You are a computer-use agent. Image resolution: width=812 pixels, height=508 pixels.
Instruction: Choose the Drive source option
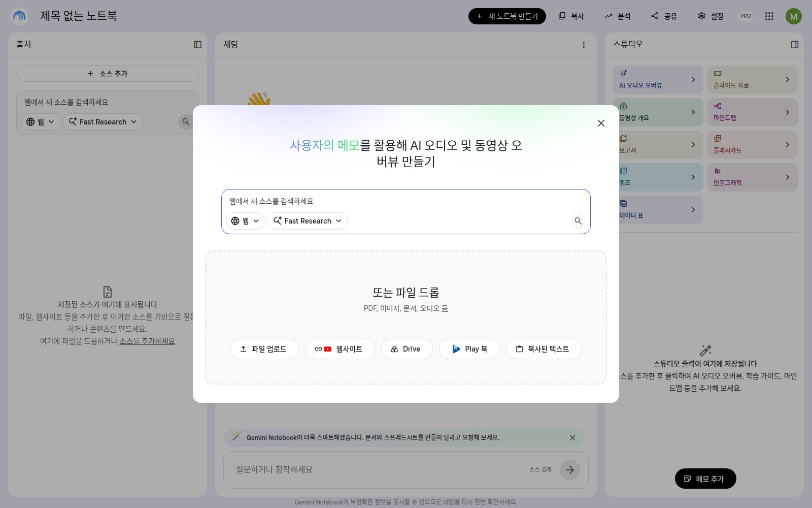tap(407, 349)
